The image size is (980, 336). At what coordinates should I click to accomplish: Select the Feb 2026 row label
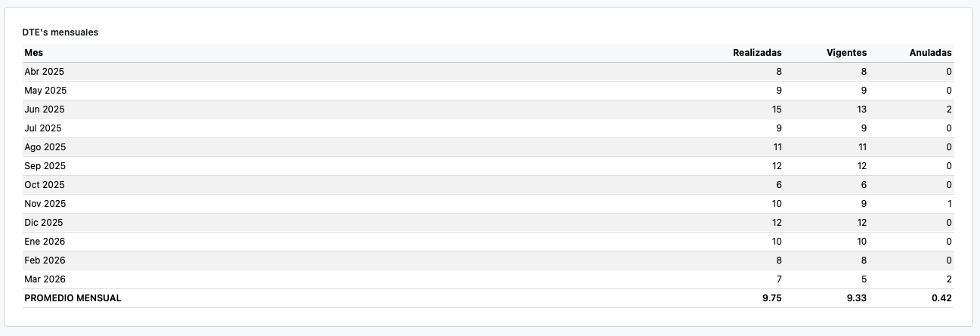[45, 260]
